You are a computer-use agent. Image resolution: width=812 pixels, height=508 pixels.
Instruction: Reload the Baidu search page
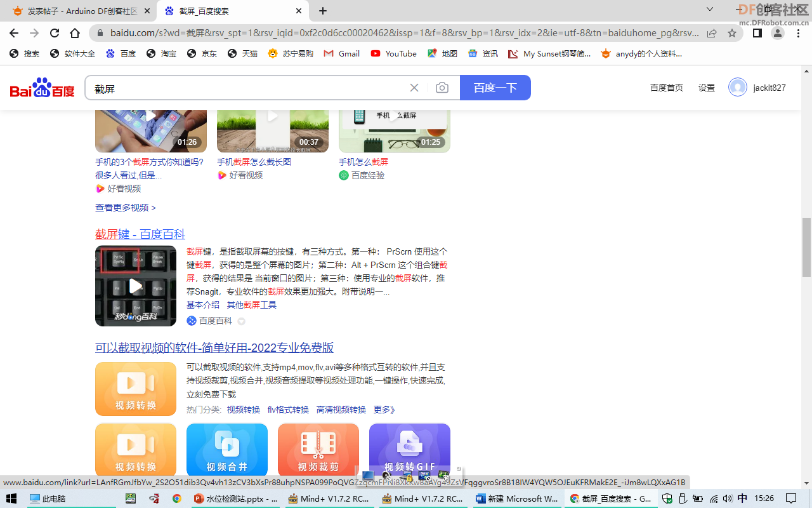[55, 33]
